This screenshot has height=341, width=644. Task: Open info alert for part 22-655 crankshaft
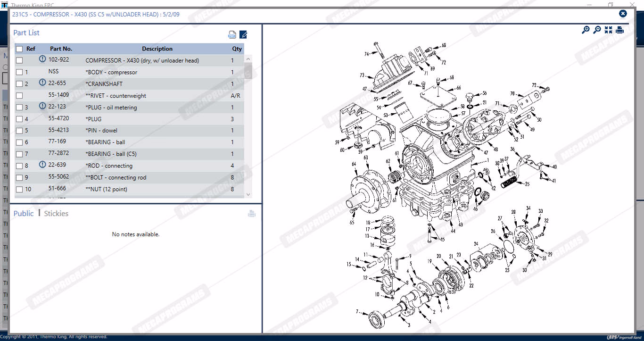(42, 83)
